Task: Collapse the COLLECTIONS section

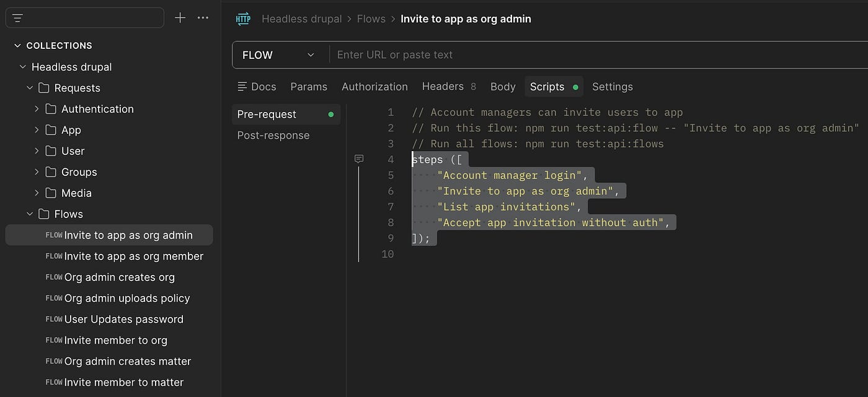Action: (x=17, y=46)
